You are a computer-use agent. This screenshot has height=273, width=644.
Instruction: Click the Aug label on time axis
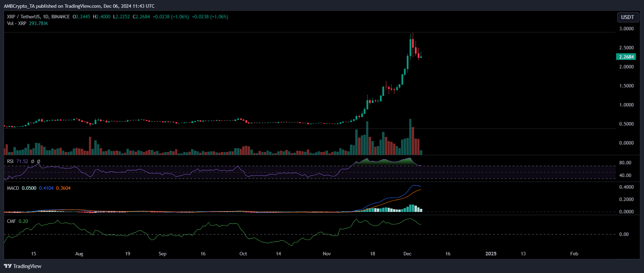point(79,254)
